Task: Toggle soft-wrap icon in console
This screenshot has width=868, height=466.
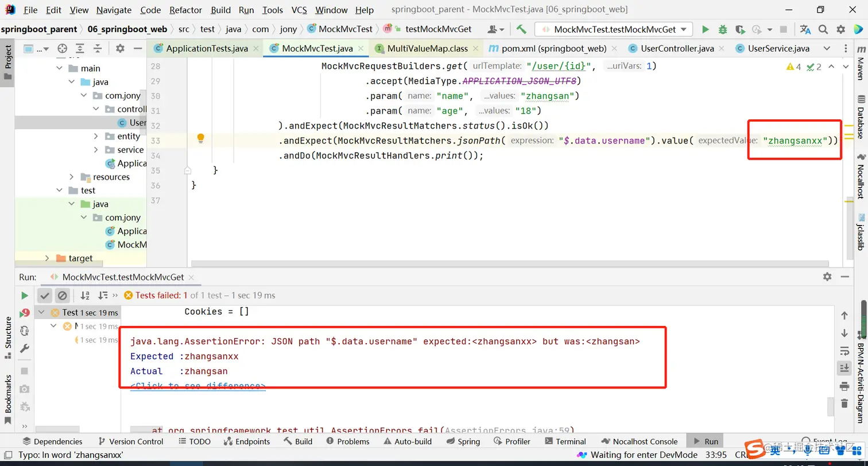Action: click(x=844, y=351)
